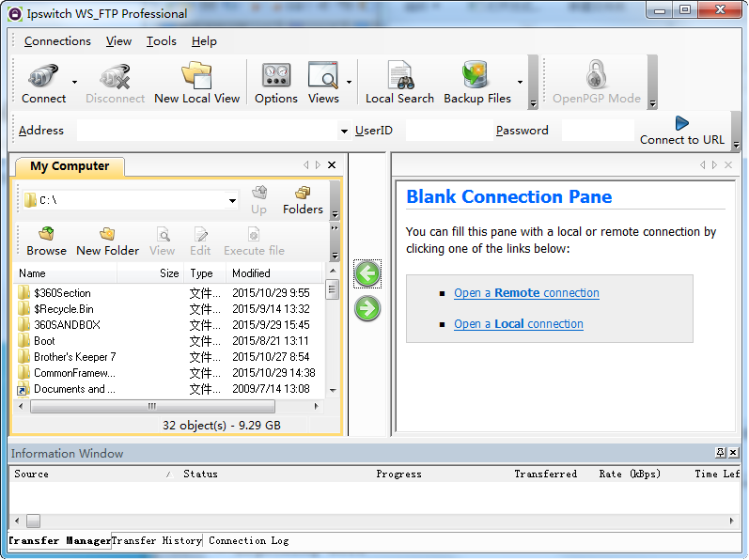This screenshot has width=749, height=560.
Task: Click the Open a Remote connection link
Action: click(x=526, y=293)
